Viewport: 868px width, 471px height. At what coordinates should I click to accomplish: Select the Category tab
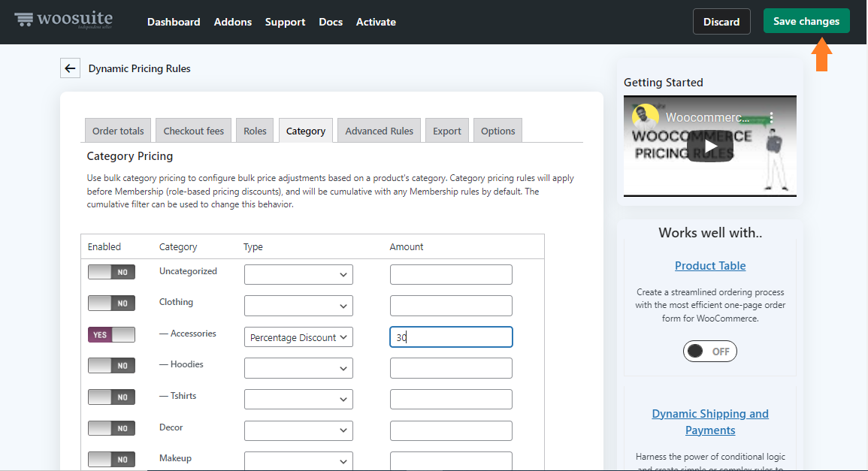pyautogui.click(x=306, y=131)
